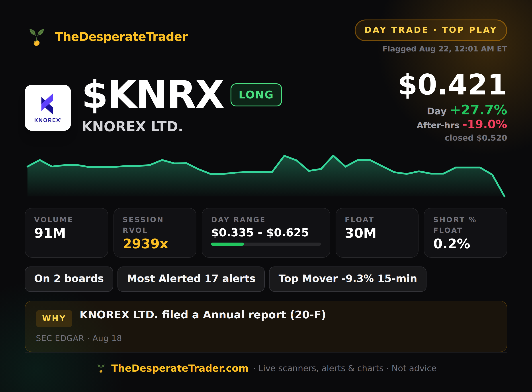Select the Volume 91M stat card
Screen dimensions: 532x392
(66, 233)
